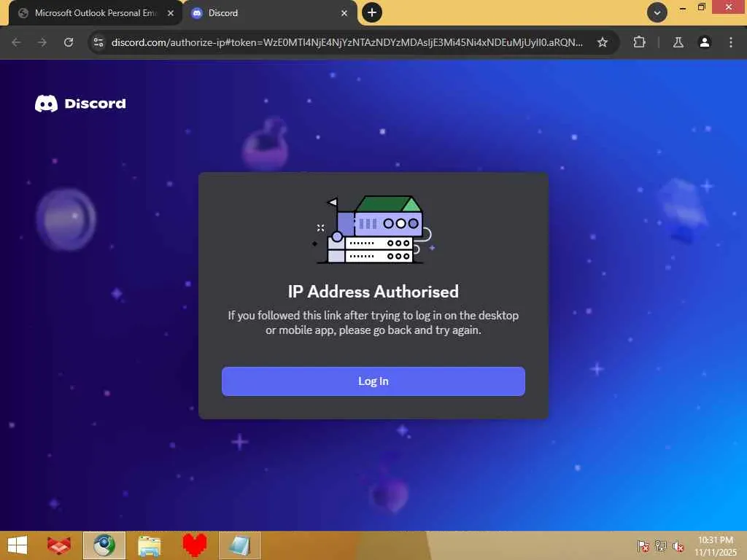Viewport: 747px width, 560px height.
Task: Open the tab search dropdown
Action: pos(657,13)
